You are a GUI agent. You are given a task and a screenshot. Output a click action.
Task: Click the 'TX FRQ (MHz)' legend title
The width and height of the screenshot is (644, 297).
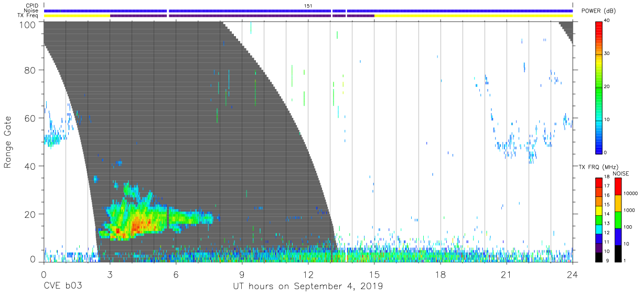pyautogui.click(x=597, y=167)
